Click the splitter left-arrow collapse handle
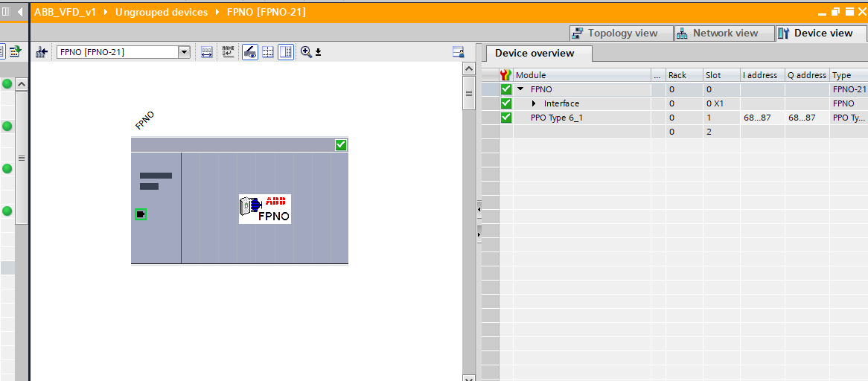Screen dimensions: 868x381 [x=479, y=210]
